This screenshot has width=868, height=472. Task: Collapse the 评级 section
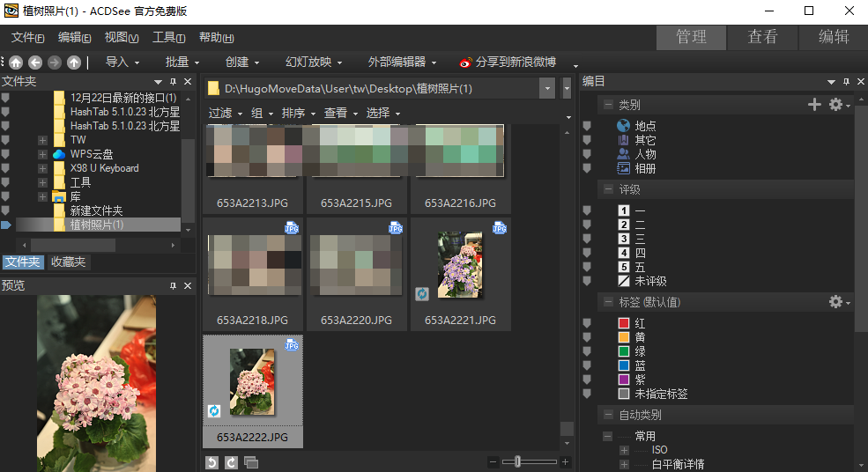608,189
